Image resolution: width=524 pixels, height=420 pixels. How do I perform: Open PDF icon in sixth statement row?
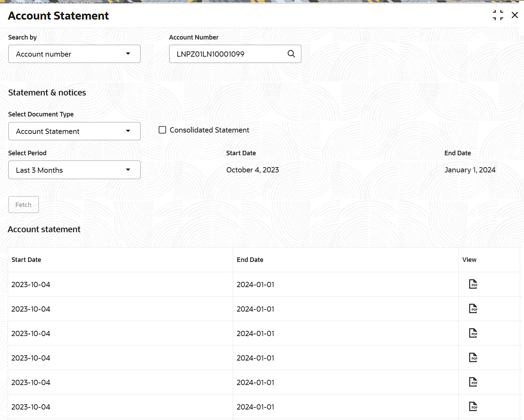[473, 406]
